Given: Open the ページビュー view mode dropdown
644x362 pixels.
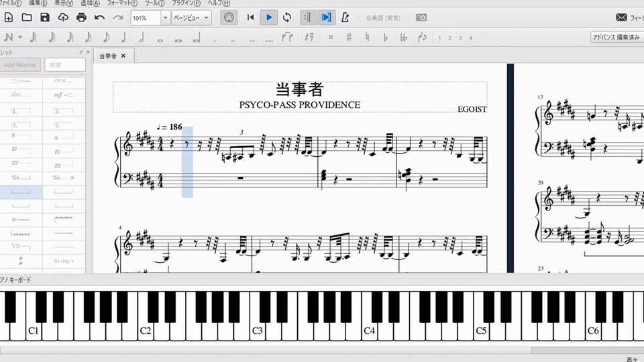Looking at the screenshot, I should coord(191,18).
